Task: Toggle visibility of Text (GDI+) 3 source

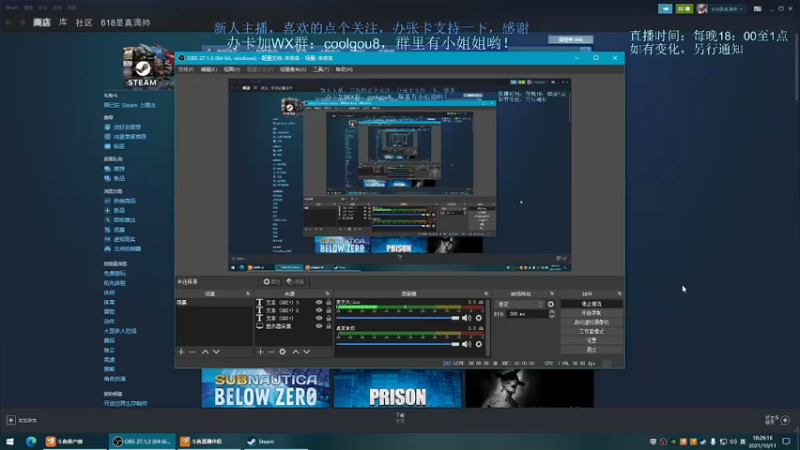Action: coord(319,302)
